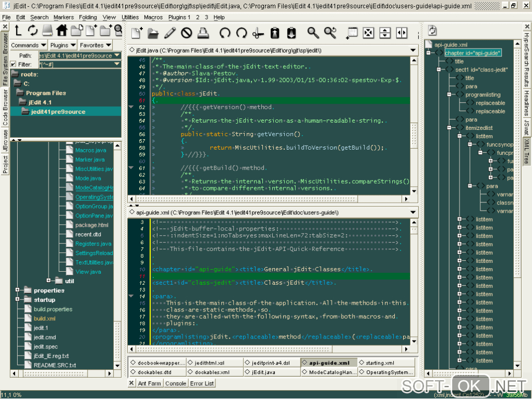Expand the properties folder in file tree
The image size is (532, 399).
coord(18,290)
